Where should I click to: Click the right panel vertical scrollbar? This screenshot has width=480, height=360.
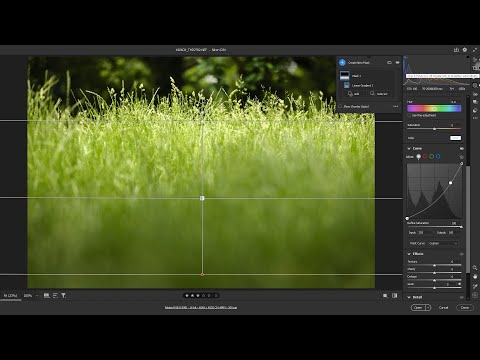[468, 218]
